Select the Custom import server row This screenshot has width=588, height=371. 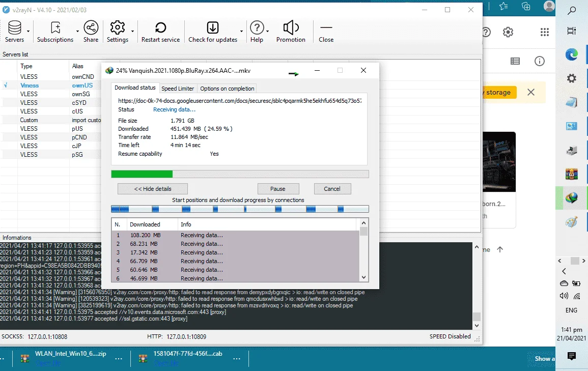(51, 120)
